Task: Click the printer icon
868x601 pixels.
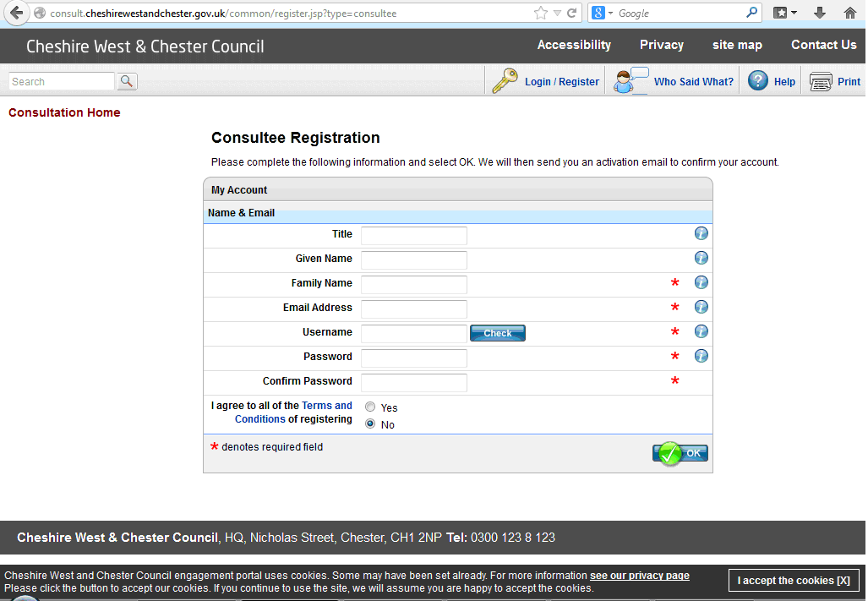Action: pos(821,81)
